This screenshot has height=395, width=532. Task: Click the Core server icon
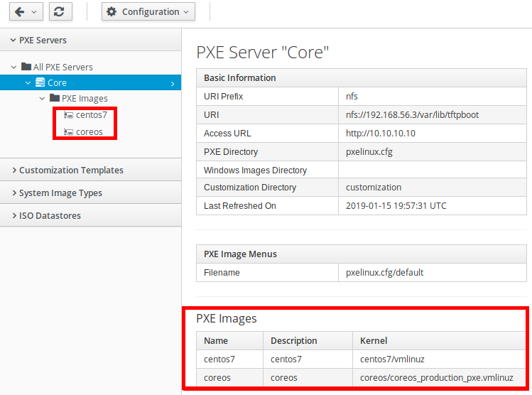tap(40, 82)
